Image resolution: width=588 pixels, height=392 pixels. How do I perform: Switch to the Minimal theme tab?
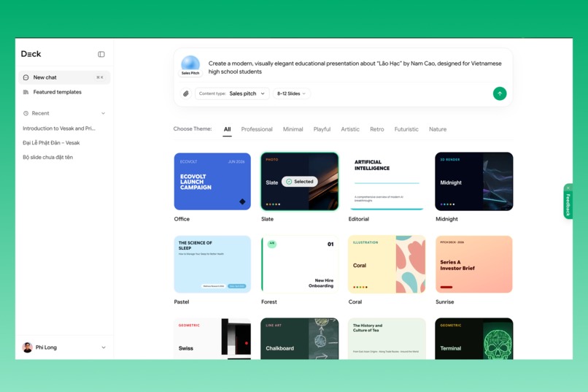click(x=293, y=129)
